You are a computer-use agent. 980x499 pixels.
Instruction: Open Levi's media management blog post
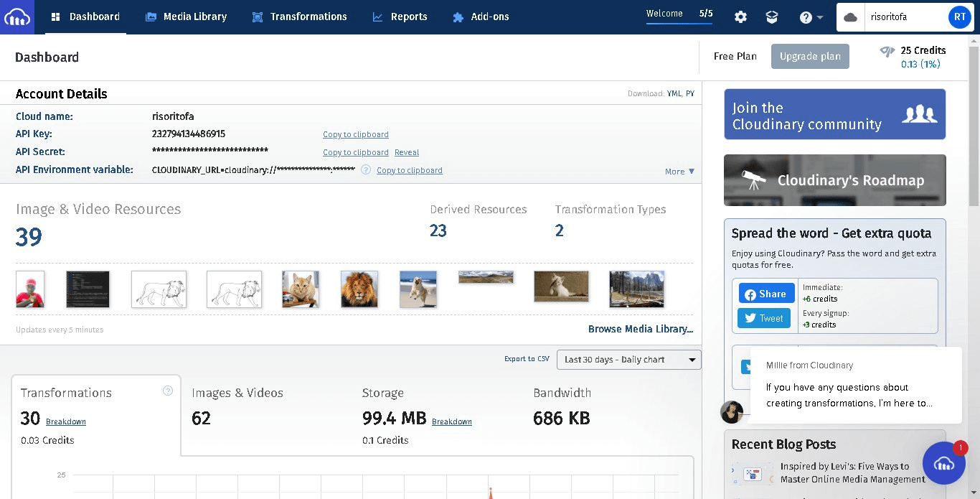pyautogui.click(x=853, y=472)
